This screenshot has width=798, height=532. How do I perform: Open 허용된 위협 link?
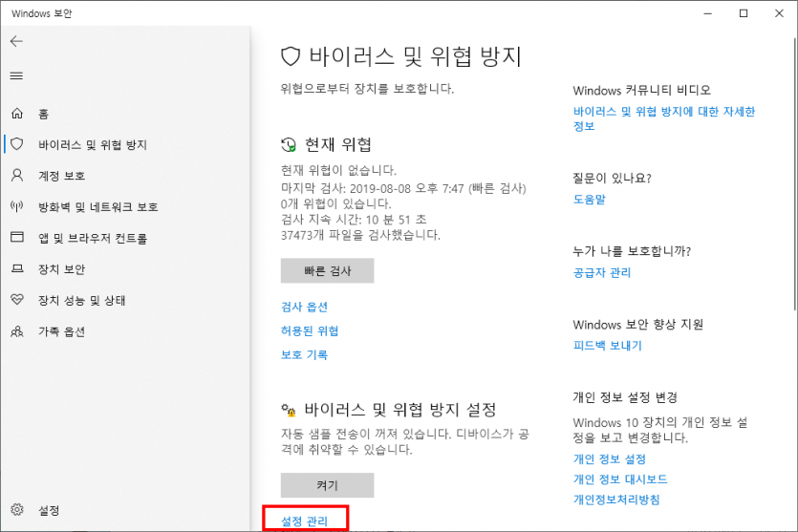point(310,330)
